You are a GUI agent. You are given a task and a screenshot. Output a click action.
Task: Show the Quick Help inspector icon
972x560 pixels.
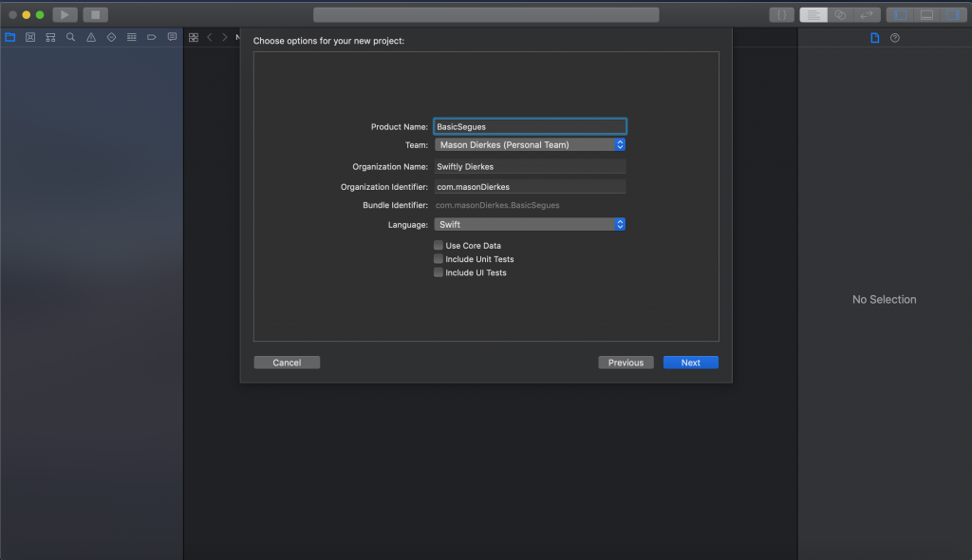pos(894,38)
